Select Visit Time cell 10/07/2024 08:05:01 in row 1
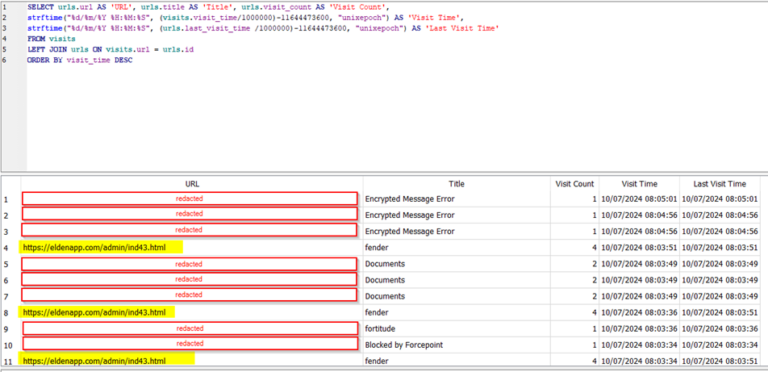This screenshot has height=372, width=768. click(x=639, y=199)
